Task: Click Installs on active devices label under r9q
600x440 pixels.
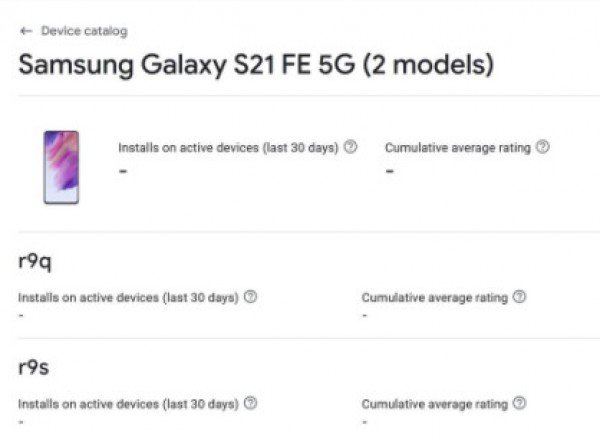Action: (x=128, y=298)
